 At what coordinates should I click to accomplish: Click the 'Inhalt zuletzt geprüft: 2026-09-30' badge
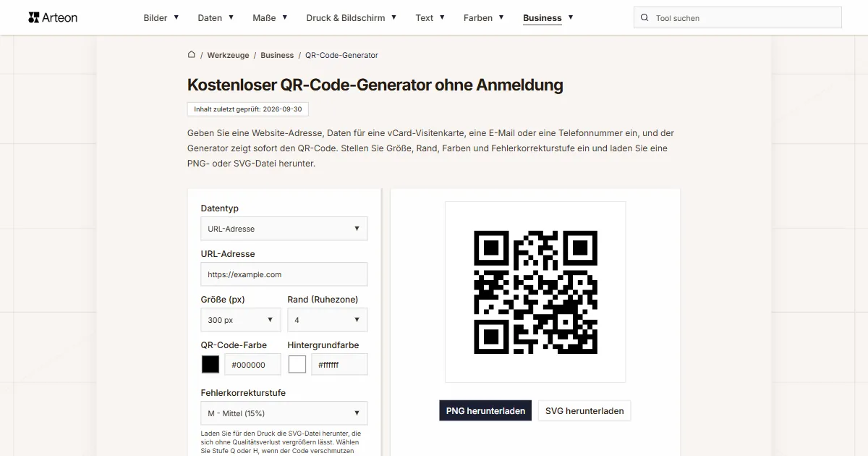248,109
